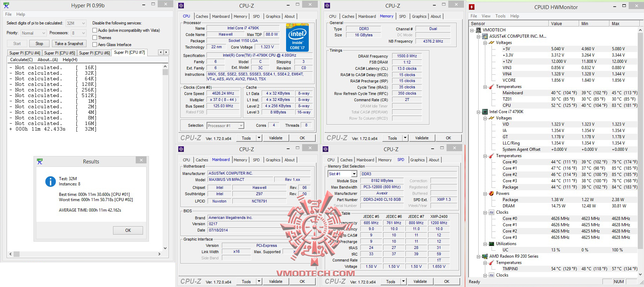Viewport: 644px width, 287px height.
Task: Collapse the AMD Radeon R9 200 Series node
Action: coord(479,256)
